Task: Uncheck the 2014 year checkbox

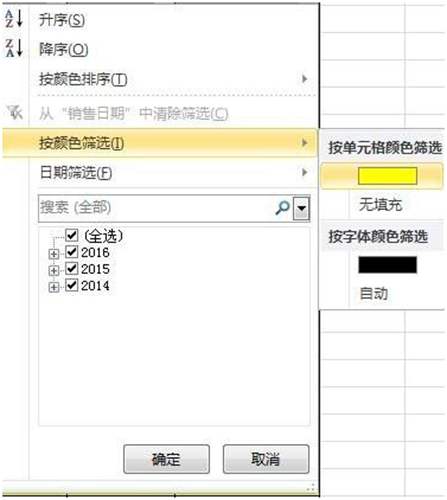Action: [72, 285]
